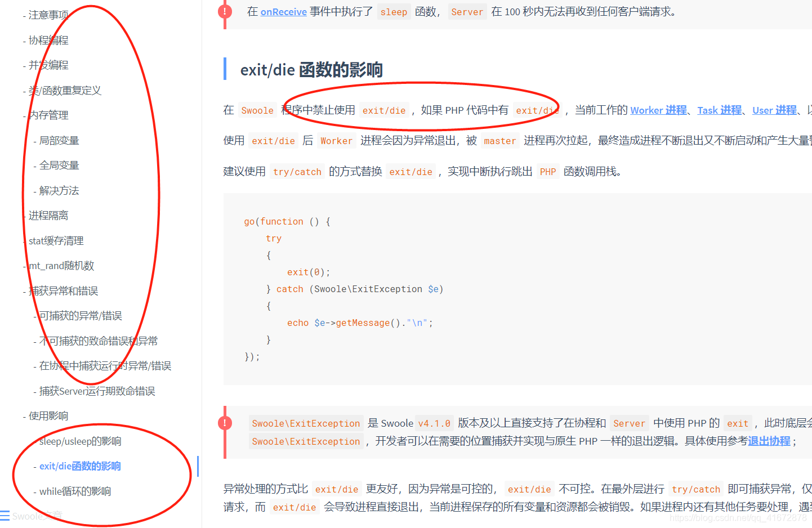Open the Task 进程 link
The width and height of the screenshot is (812, 528).
tap(720, 110)
